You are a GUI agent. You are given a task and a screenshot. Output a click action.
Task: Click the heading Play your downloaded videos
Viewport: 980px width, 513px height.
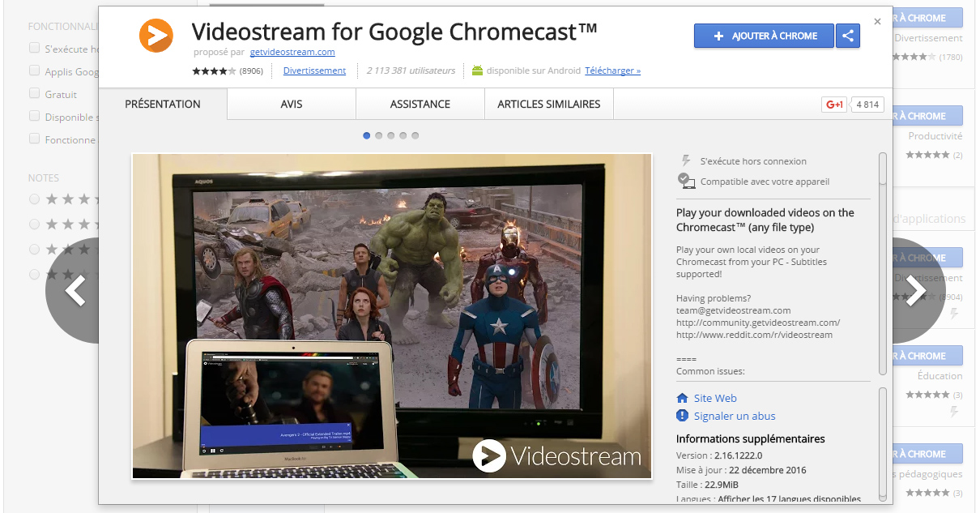pos(765,220)
